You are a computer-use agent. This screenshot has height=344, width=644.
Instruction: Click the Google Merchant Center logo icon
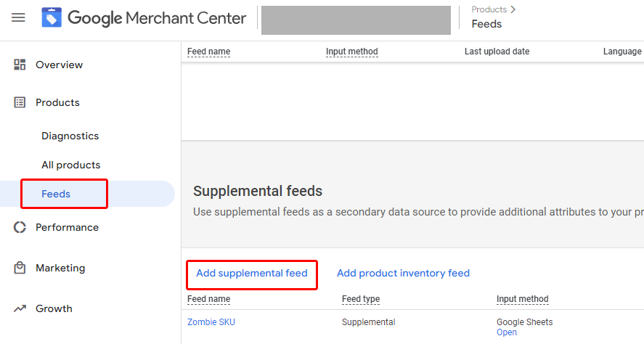(x=52, y=17)
